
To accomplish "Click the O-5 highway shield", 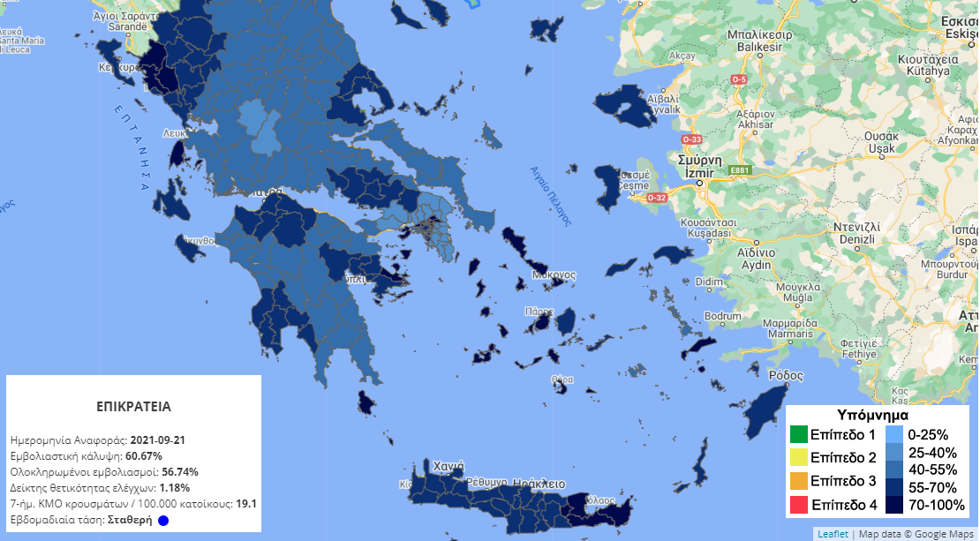I will point(739,80).
